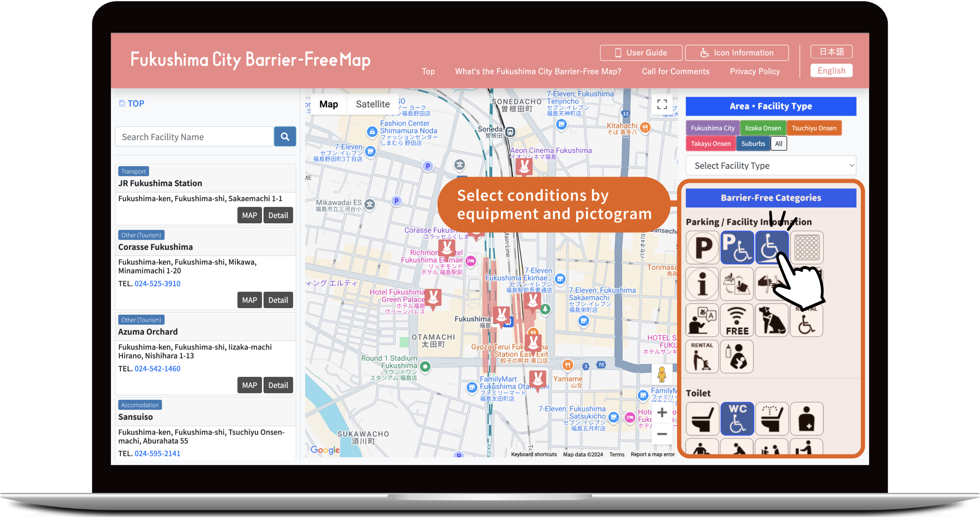Viewport: 980px width, 517px height.
Task: Open the Select Facility Type dropdown
Action: [771, 166]
